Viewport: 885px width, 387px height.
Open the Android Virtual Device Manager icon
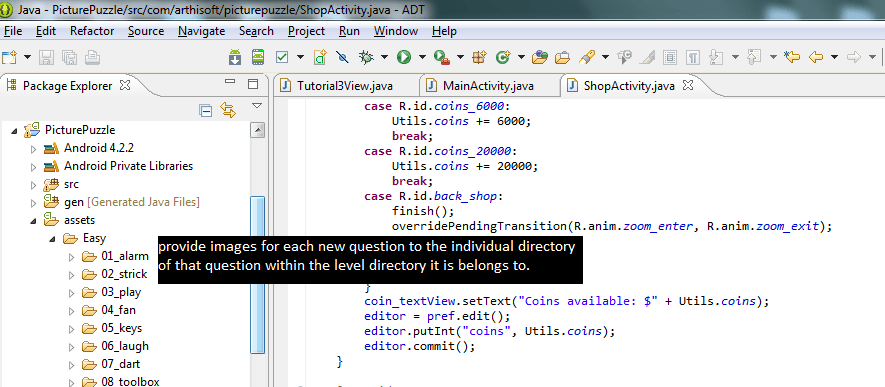click(258, 57)
